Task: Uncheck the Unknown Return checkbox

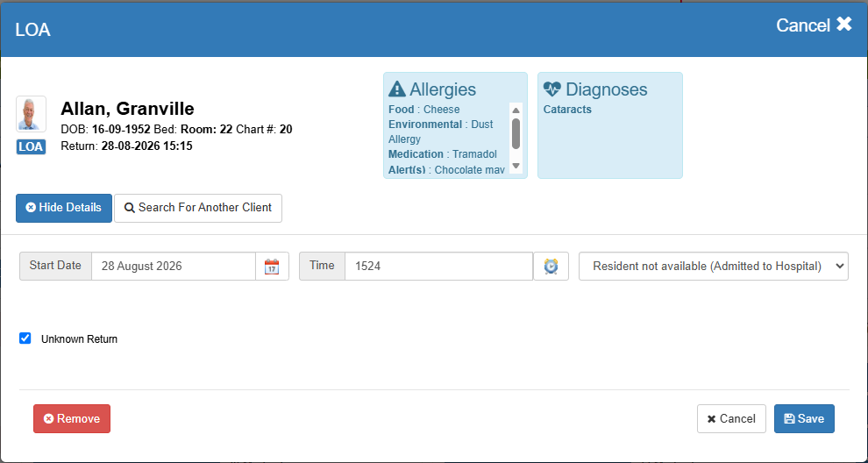Action: coord(25,338)
